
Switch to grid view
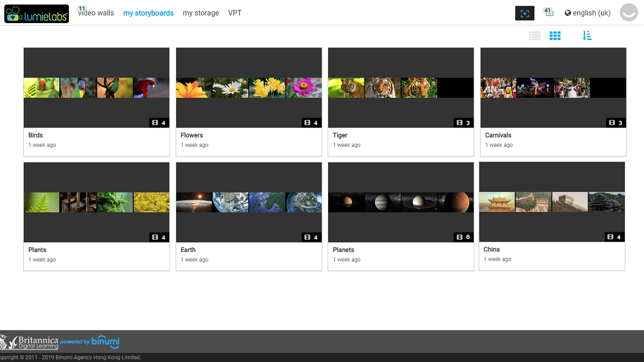pos(555,36)
